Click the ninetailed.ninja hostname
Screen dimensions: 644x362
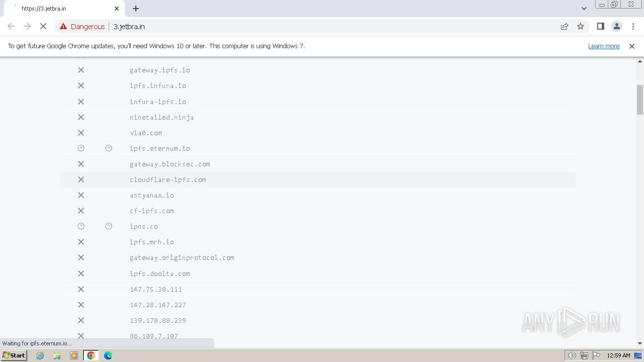click(162, 117)
